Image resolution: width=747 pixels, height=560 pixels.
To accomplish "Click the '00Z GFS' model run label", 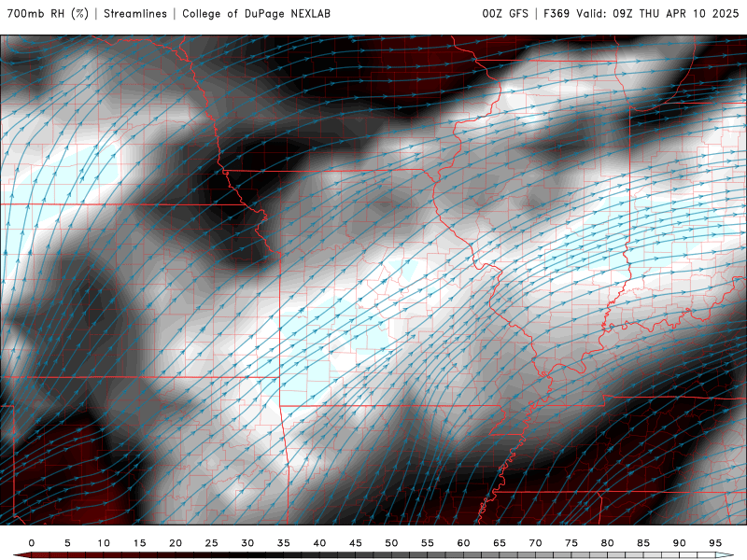I will click(x=505, y=14).
